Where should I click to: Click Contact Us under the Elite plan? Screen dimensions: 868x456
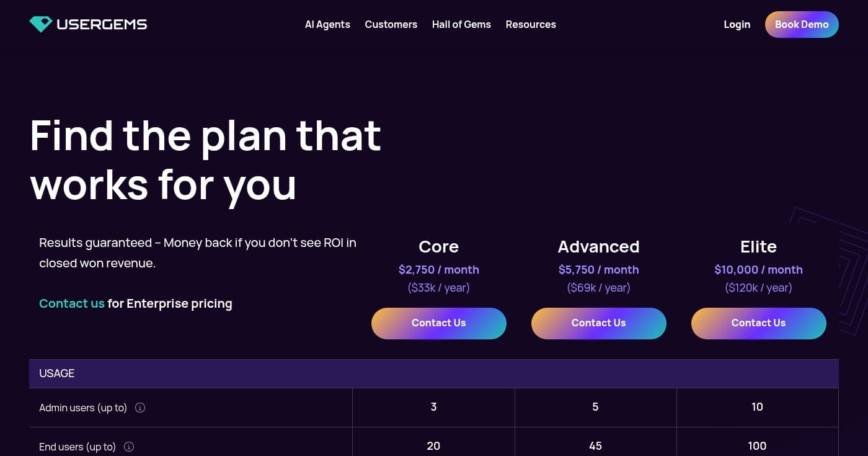(758, 323)
